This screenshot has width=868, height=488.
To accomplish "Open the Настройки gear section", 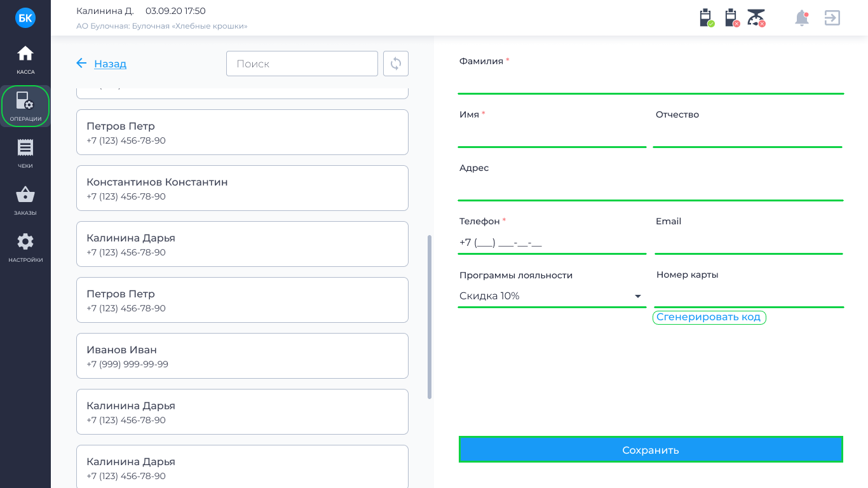I will (x=25, y=248).
